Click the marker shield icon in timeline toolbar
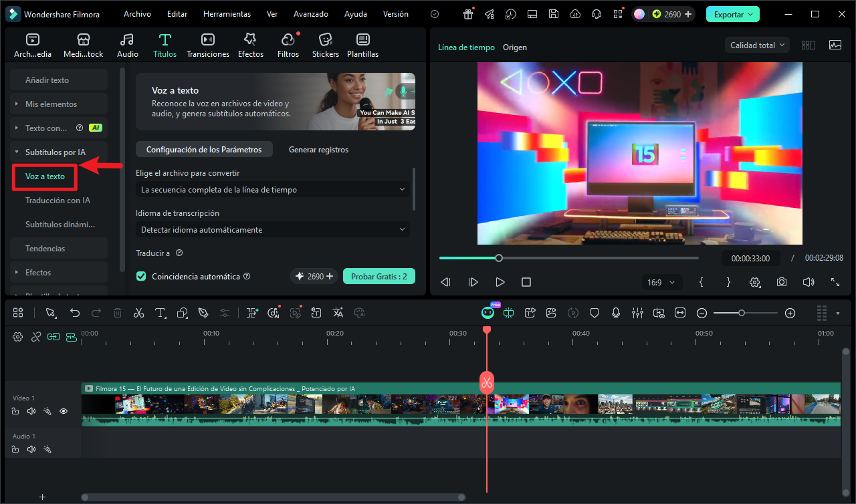Viewport: 856px width, 504px height. pos(594,313)
